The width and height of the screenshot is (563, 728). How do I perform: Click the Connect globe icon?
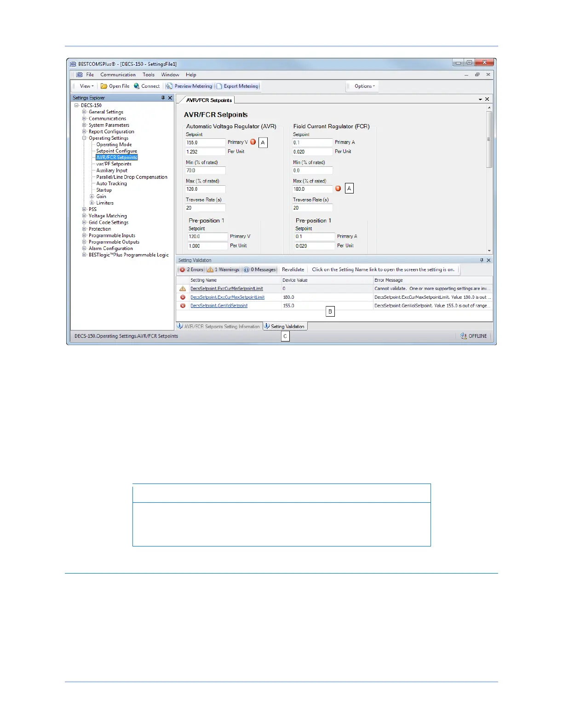[137, 86]
